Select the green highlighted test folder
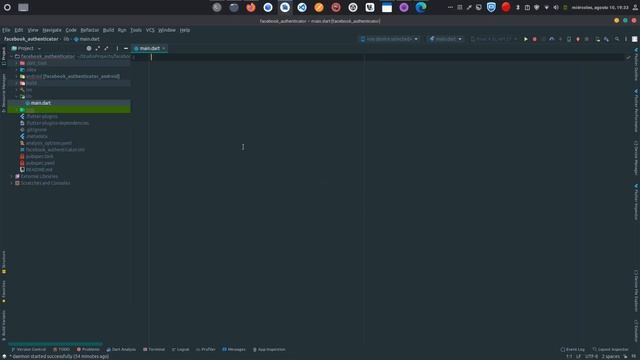The image size is (640, 360). 69,110
